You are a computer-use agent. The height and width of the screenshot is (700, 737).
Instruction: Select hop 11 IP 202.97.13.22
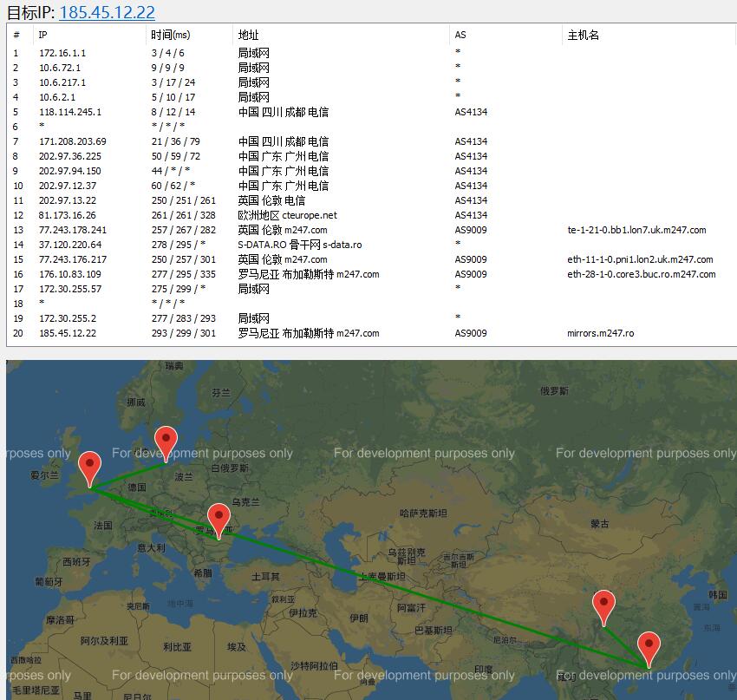68,200
